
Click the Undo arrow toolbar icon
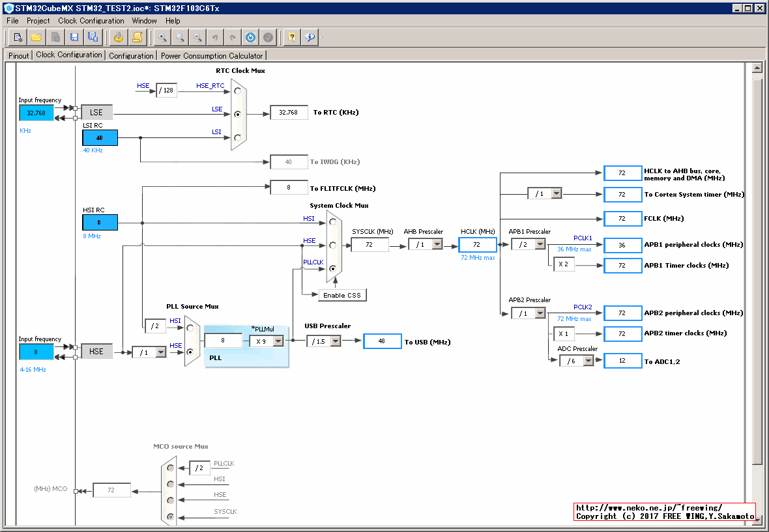(x=215, y=37)
